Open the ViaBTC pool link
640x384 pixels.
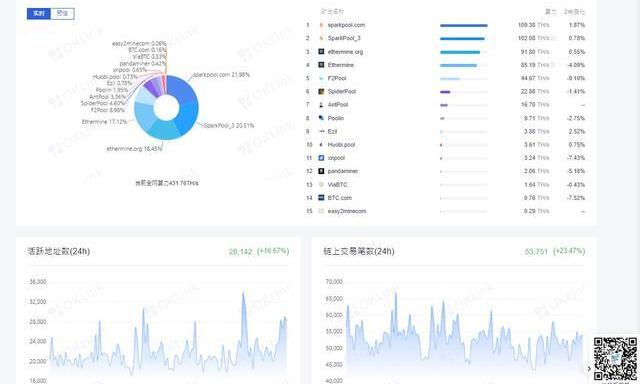click(x=338, y=184)
